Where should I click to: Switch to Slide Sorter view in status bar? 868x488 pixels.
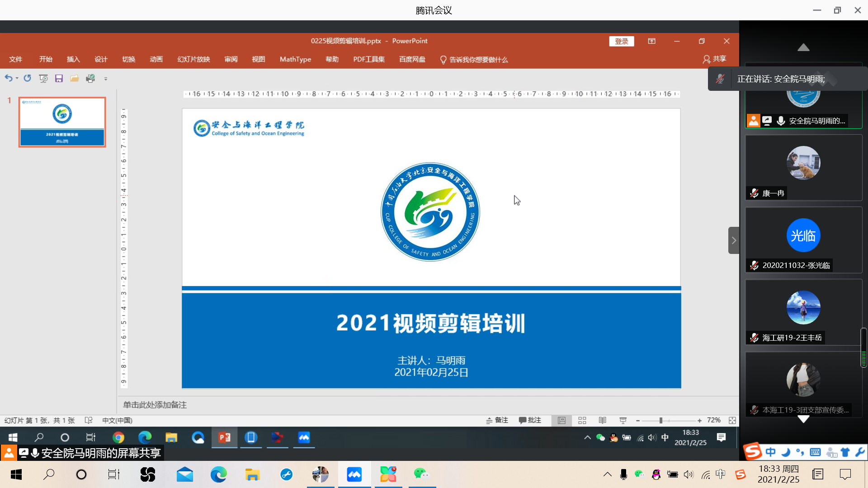click(582, 420)
